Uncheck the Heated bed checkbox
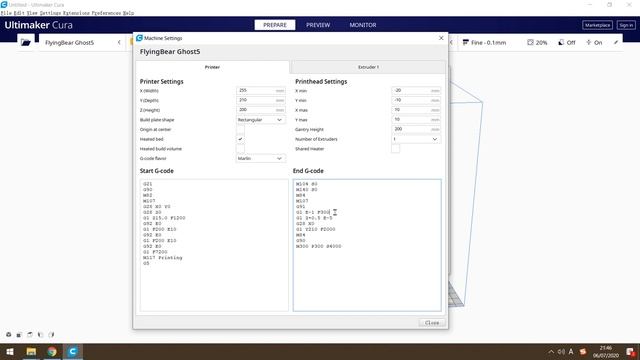This screenshot has height=360, width=640. click(240, 139)
